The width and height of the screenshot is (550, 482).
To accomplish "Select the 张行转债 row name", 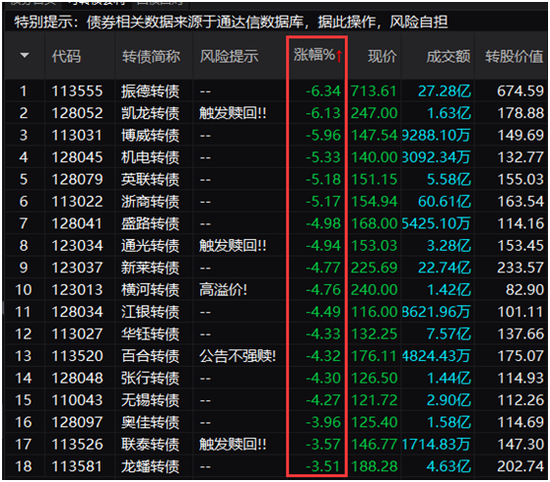I will click(x=150, y=379).
